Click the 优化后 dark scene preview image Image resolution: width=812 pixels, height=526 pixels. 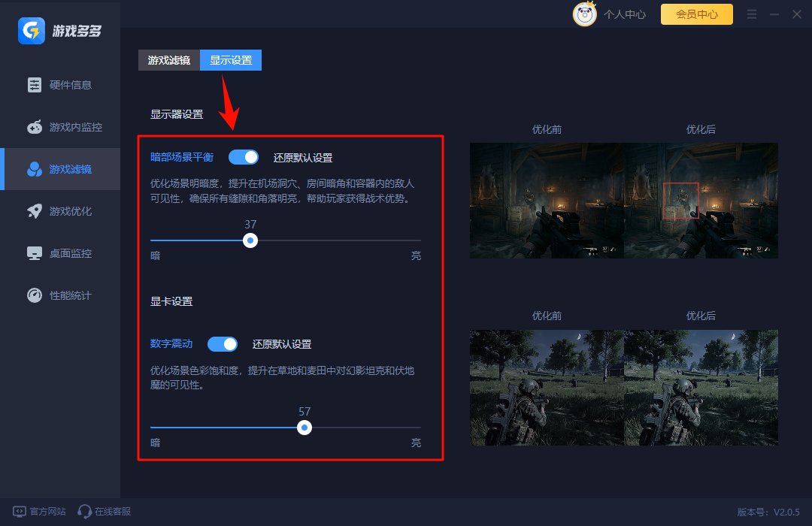tap(700, 201)
